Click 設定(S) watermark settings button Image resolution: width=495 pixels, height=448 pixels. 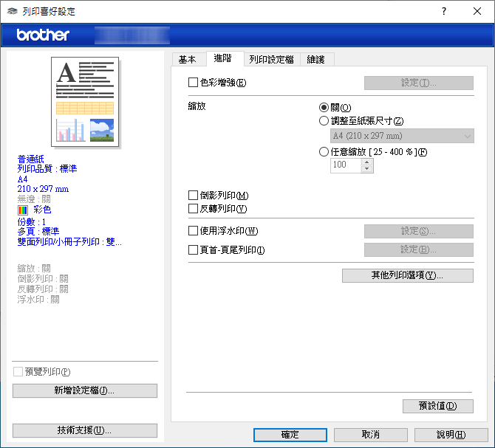click(x=419, y=231)
